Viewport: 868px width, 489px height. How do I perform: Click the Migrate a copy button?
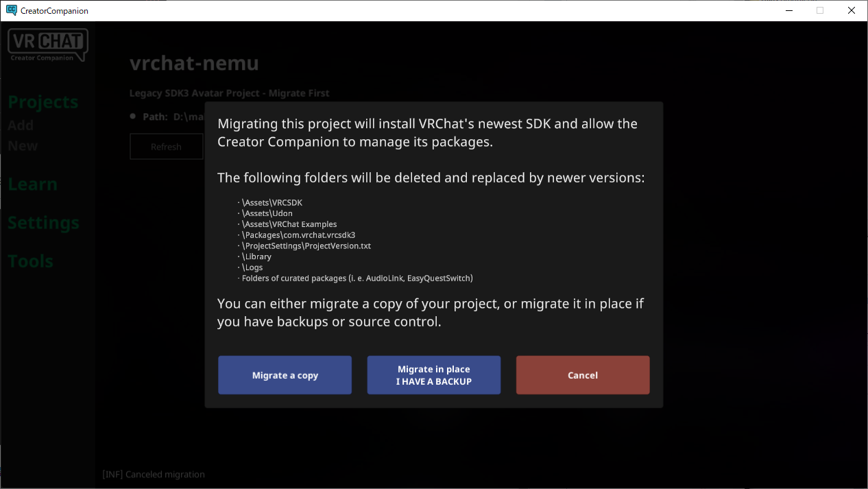[285, 375]
